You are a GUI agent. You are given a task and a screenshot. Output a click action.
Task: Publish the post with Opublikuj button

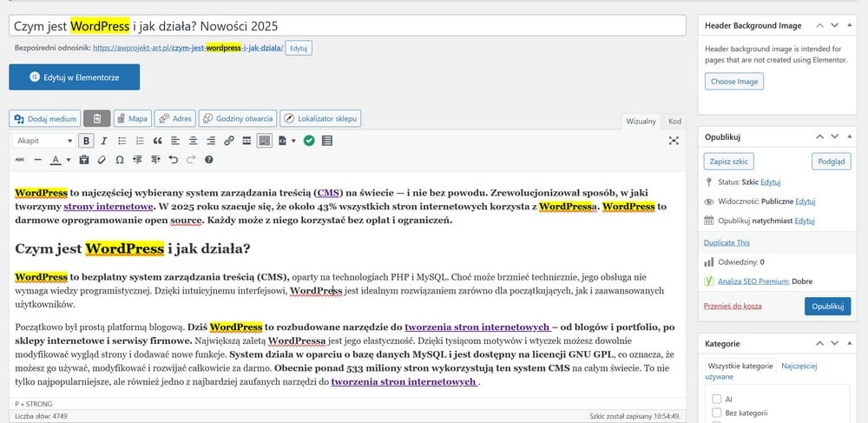(x=827, y=307)
